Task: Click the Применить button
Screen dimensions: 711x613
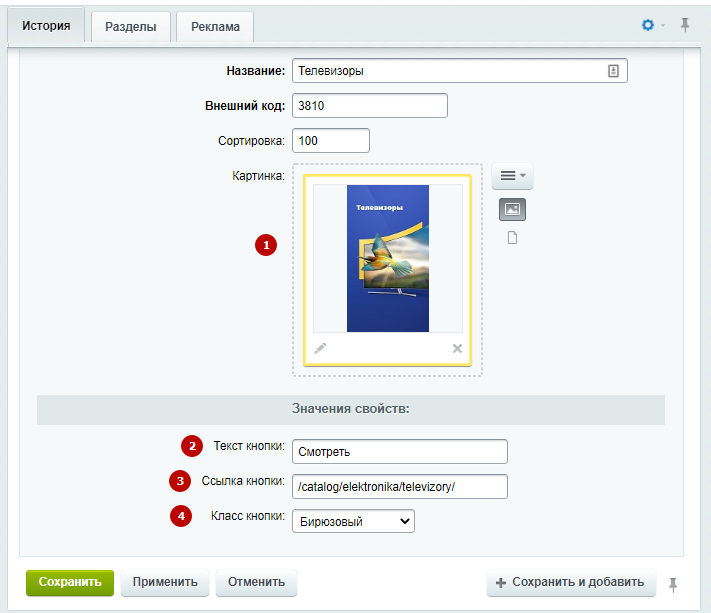Action: click(x=165, y=582)
